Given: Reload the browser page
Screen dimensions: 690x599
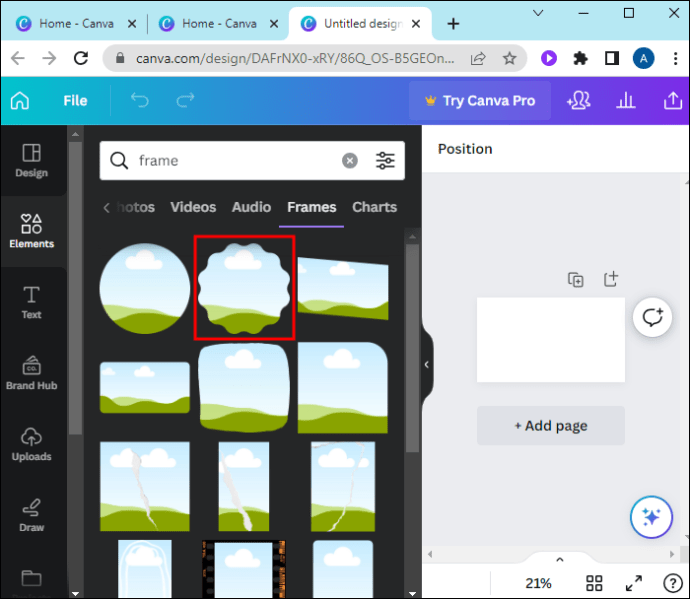Looking at the screenshot, I should click(81, 58).
